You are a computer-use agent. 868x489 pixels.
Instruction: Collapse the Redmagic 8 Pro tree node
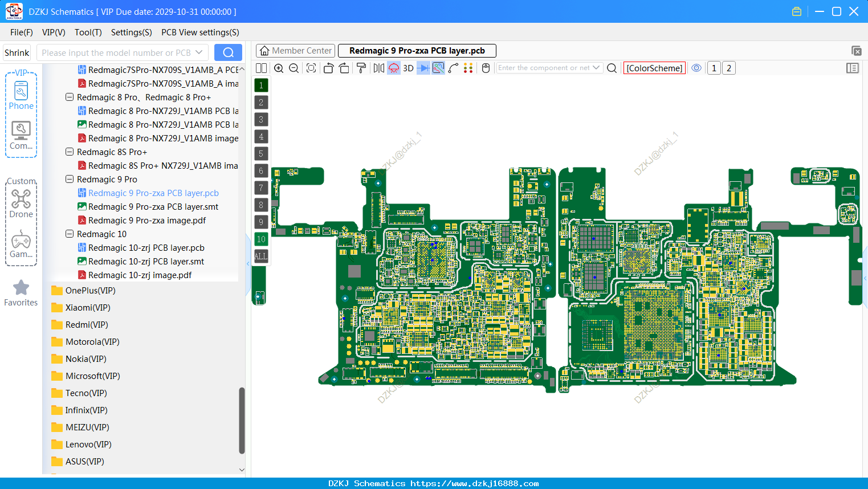[x=70, y=97]
